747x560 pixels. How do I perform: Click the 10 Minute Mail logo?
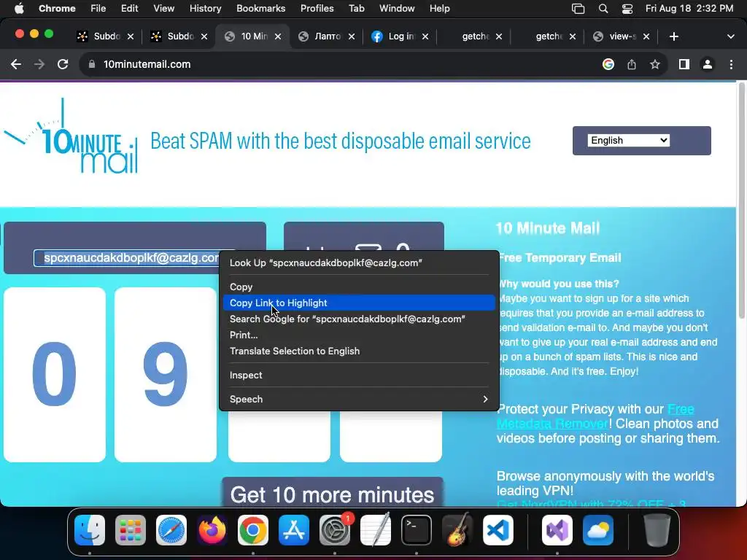[71, 136]
